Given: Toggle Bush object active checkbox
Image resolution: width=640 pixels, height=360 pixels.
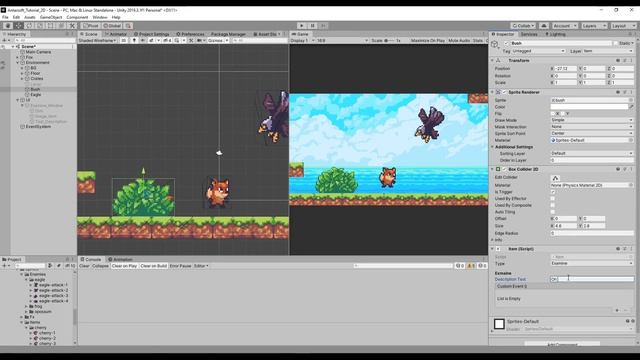Looking at the screenshot, I should tap(507, 43).
